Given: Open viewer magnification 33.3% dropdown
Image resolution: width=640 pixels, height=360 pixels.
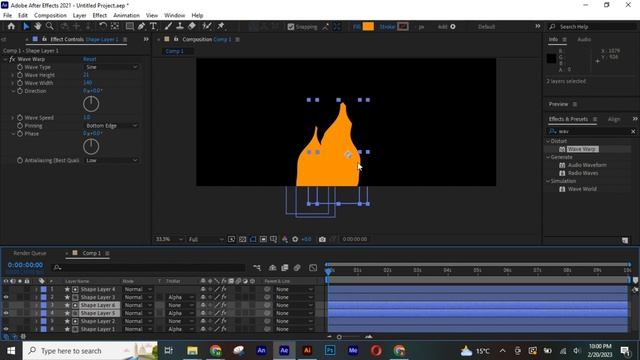Looking at the screenshot, I should tap(169, 239).
